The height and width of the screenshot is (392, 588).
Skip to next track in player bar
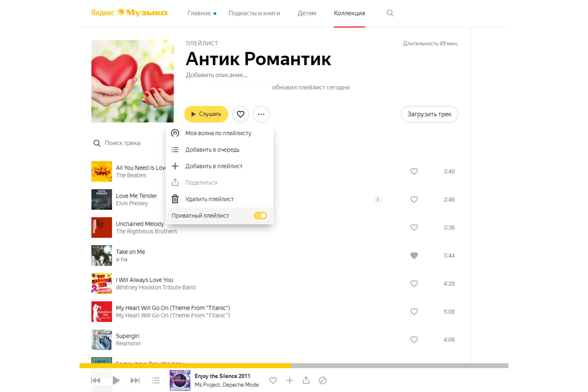(x=135, y=381)
